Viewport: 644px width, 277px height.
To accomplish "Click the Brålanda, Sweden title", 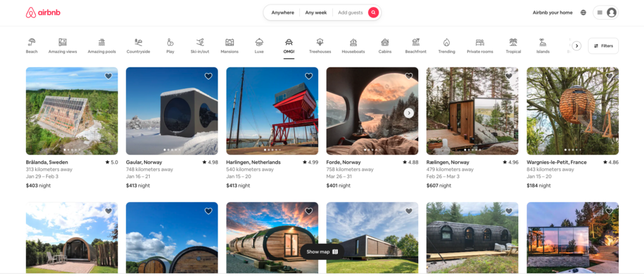I will pyautogui.click(x=47, y=162).
